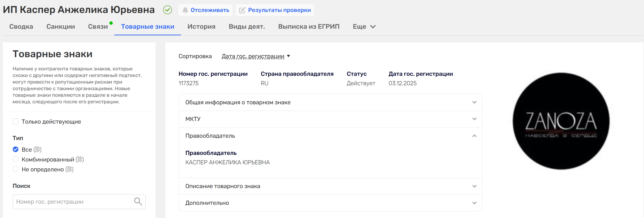Click loading count icon next to Комбинированный
Viewport: 644px width, 218px height.
click(80, 160)
